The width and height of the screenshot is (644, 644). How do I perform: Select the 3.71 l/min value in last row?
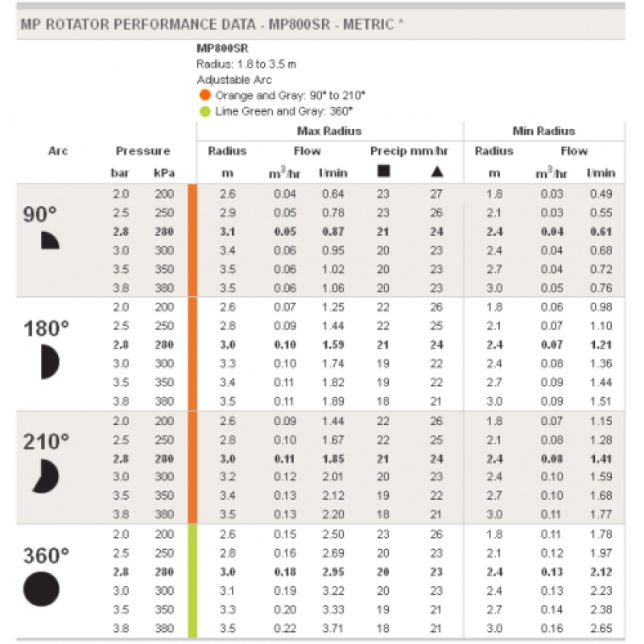coord(333,629)
